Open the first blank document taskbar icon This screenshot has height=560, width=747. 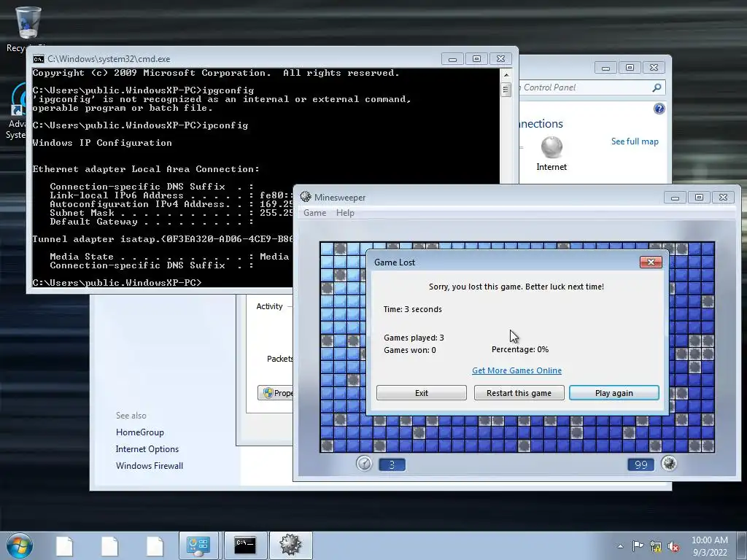[64, 545]
